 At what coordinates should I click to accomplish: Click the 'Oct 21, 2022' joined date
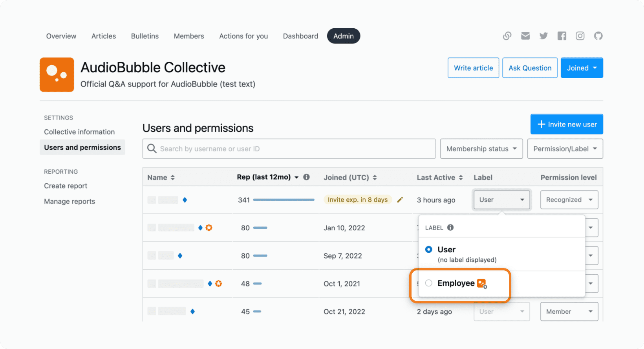point(344,312)
